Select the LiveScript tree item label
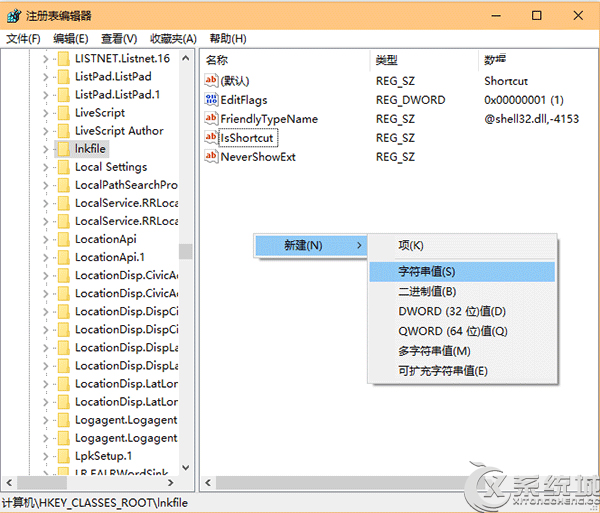The width and height of the screenshot is (600, 513). click(x=100, y=113)
